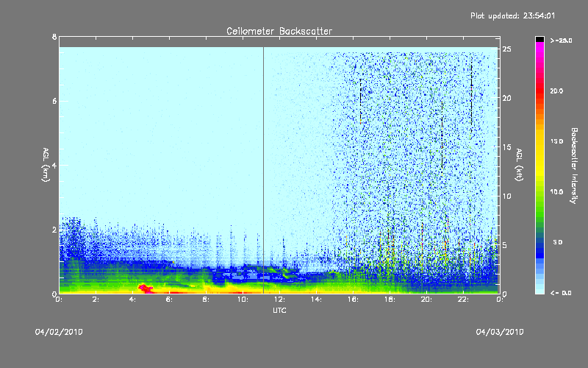Click the "18:" hour label on x-axis

390,300
